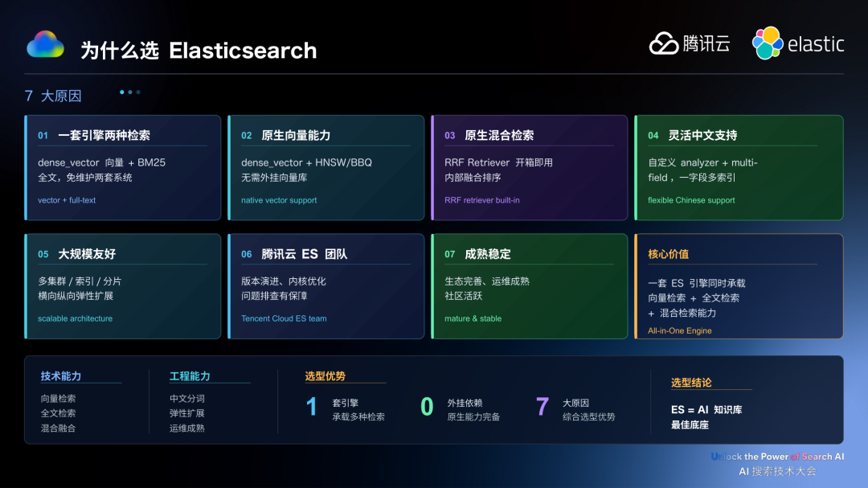
Task: Select card title 一套引擎两种检索
Action: (104, 135)
